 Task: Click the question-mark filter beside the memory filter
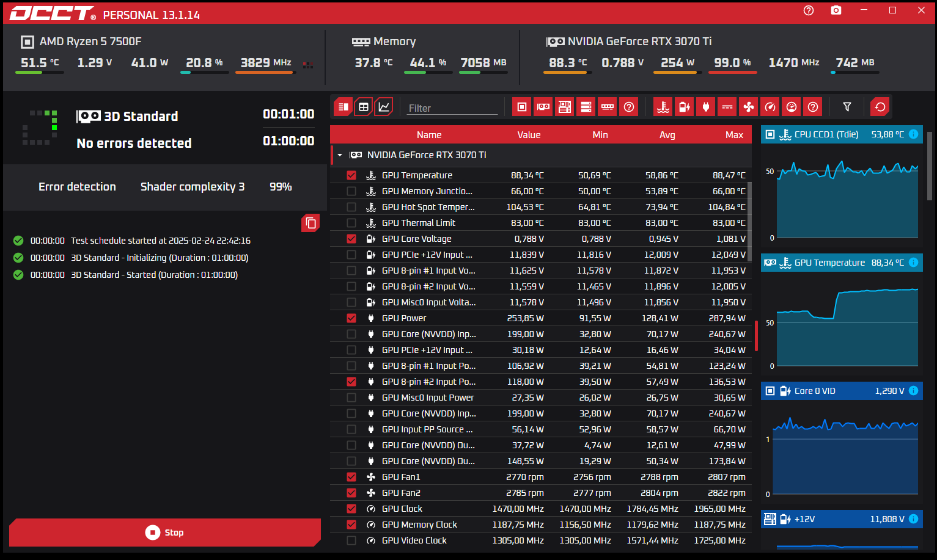point(628,107)
